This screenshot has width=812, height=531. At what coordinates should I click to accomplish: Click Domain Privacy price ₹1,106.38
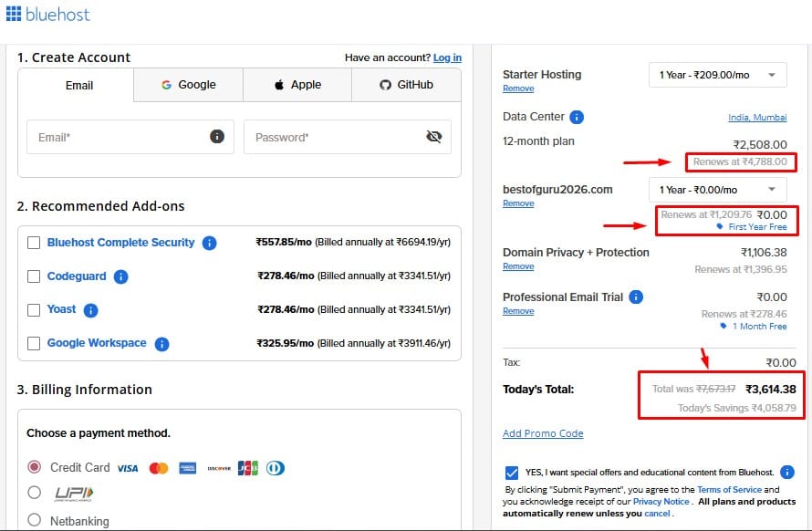coord(764,253)
